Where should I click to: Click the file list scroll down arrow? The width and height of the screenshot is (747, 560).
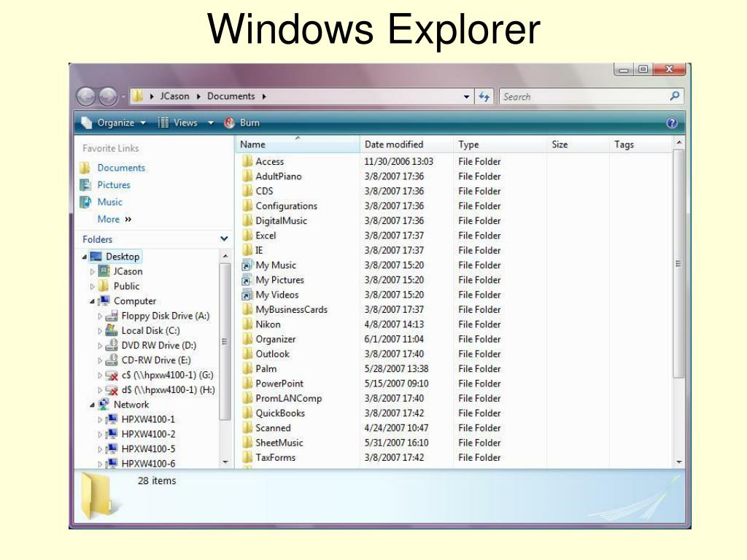679,462
